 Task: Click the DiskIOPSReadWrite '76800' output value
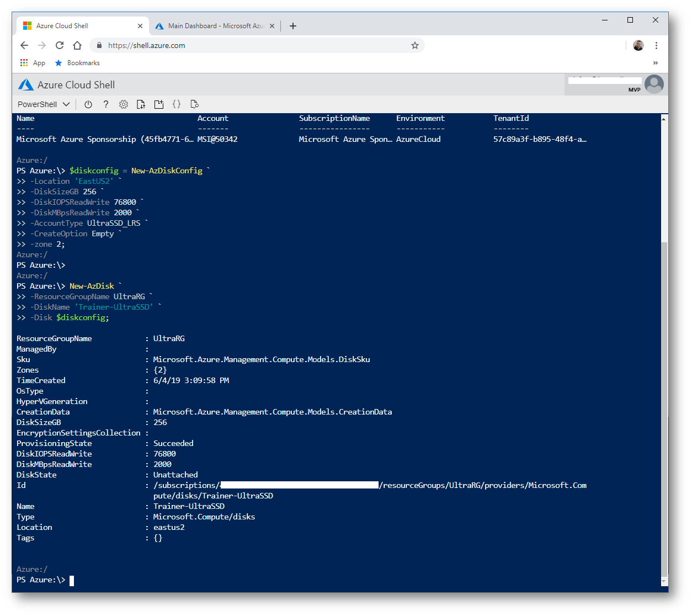click(164, 454)
